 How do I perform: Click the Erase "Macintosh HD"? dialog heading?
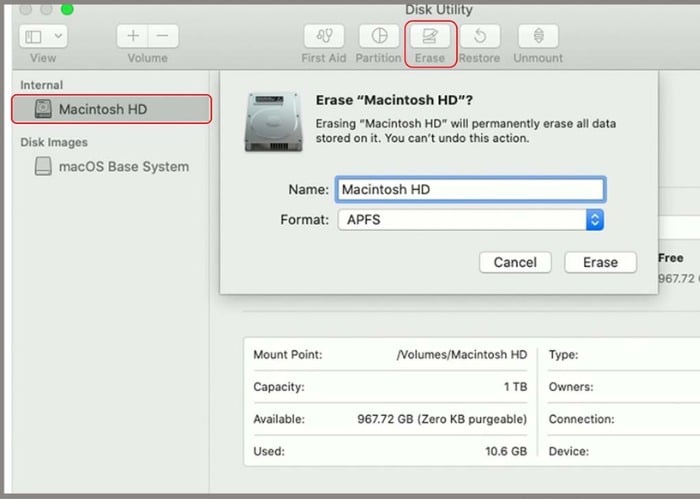394,100
